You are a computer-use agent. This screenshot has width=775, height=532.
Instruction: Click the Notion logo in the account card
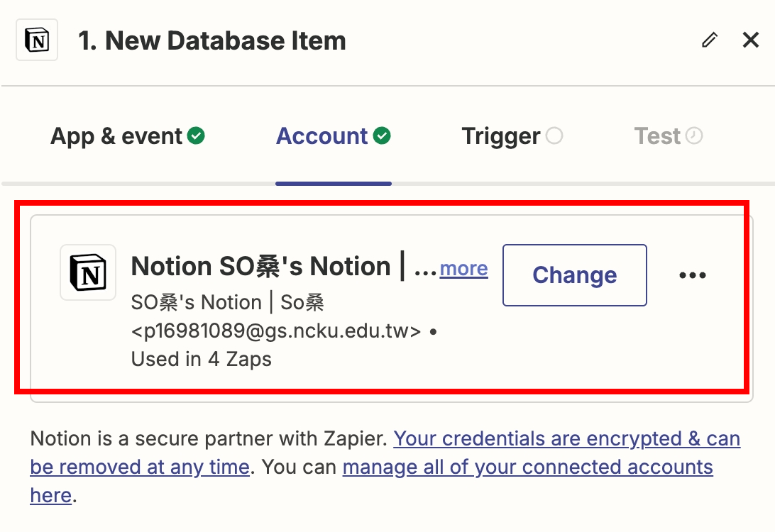tap(88, 272)
